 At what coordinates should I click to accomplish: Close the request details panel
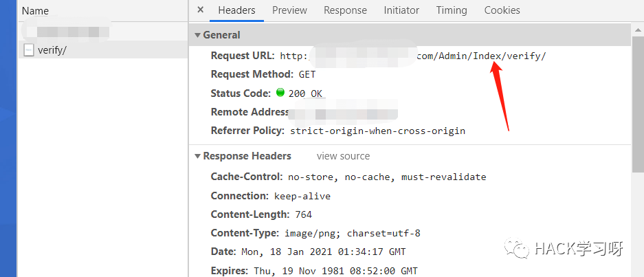(201, 10)
